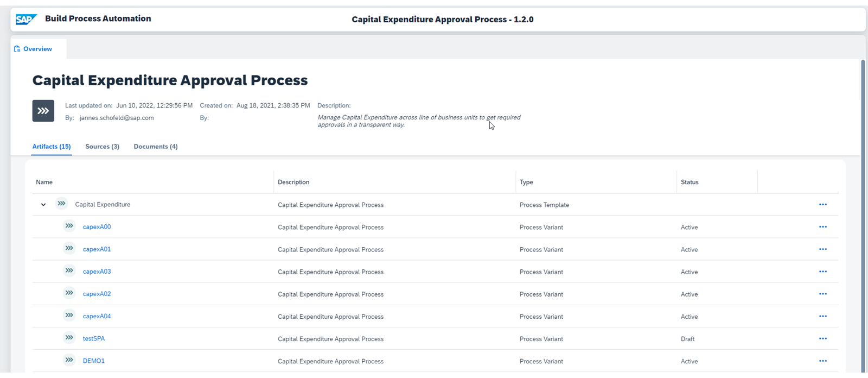Screen dimensions: 868x378
Task: Click the process variant icon beside capexA00
Action: 69,226
